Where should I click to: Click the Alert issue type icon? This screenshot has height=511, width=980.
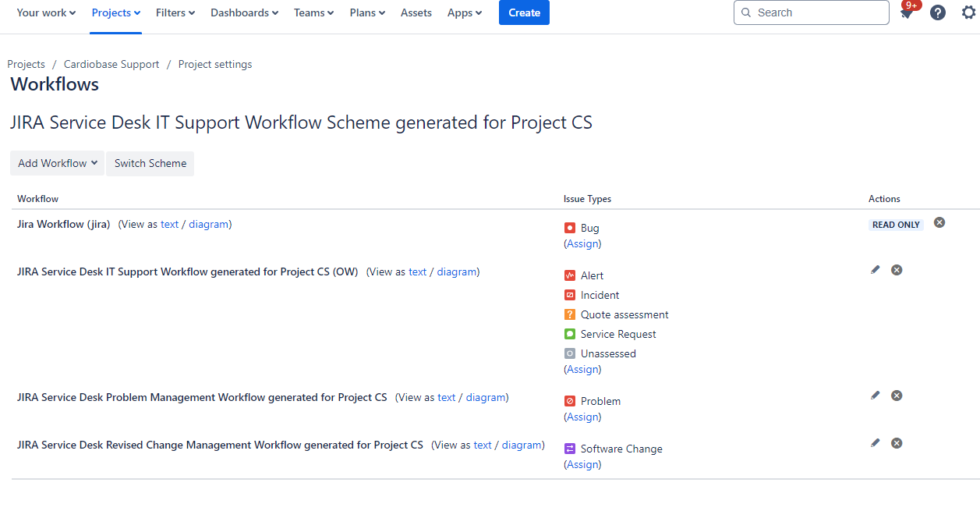pyautogui.click(x=570, y=275)
